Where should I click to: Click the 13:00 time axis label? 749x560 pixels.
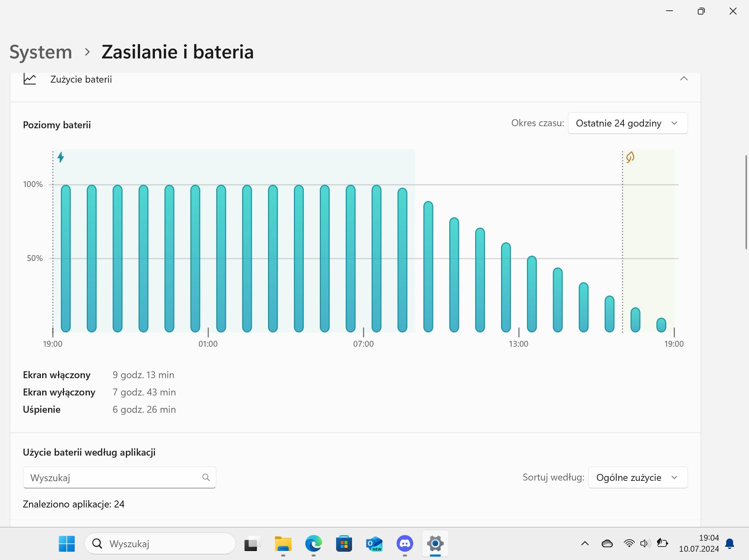point(518,344)
